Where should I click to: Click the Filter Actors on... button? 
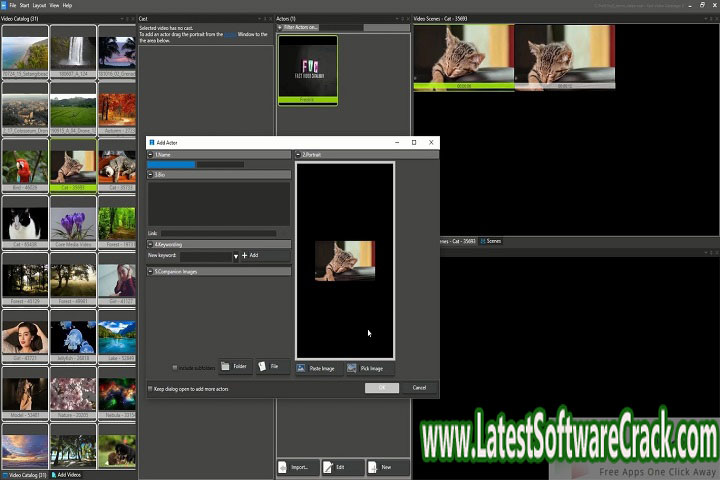point(300,27)
